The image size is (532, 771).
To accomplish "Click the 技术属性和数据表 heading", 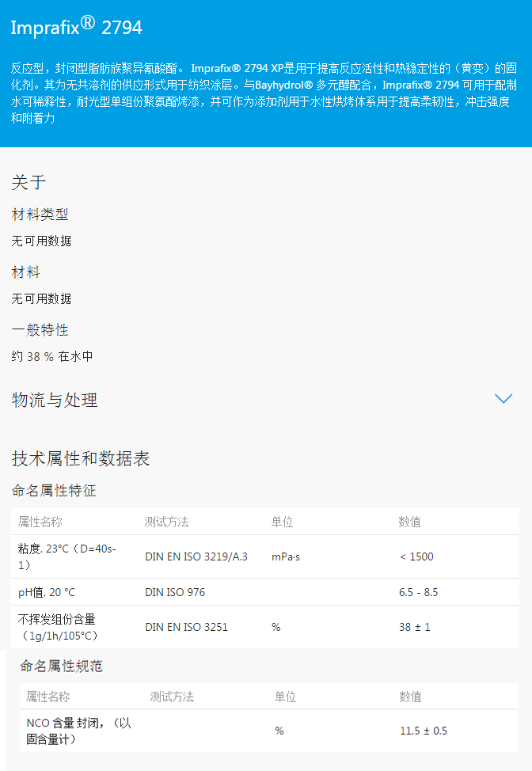I will pos(81,458).
